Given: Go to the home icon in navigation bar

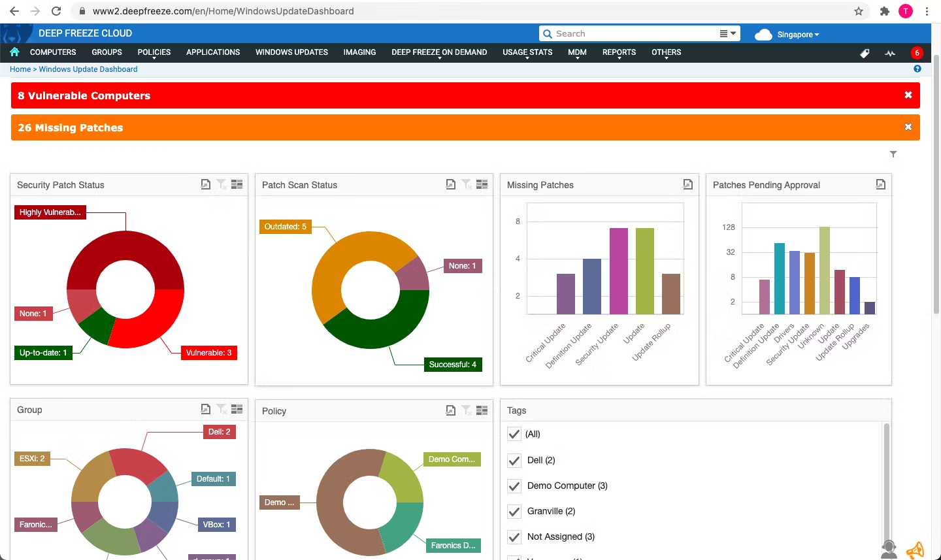Looking at the screenshot, I should click(x=14, y=52).
